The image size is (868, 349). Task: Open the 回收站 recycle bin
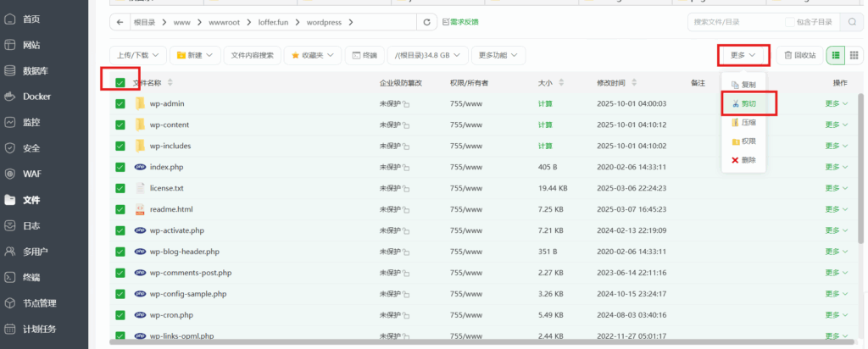pyautogui.click(x=799, y=55)
